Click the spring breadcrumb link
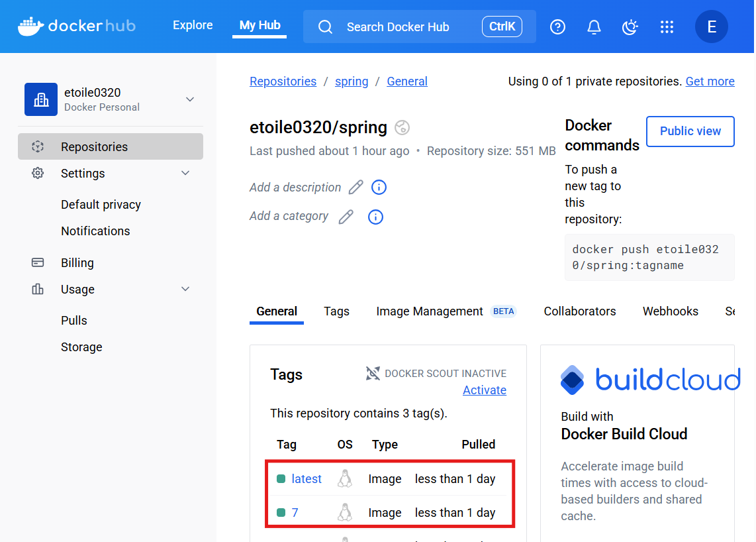This screenshot has height=542, width=756. click(352, 81)
